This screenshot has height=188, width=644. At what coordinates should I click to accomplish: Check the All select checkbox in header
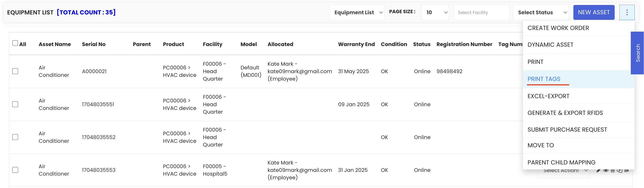[15, 43]
